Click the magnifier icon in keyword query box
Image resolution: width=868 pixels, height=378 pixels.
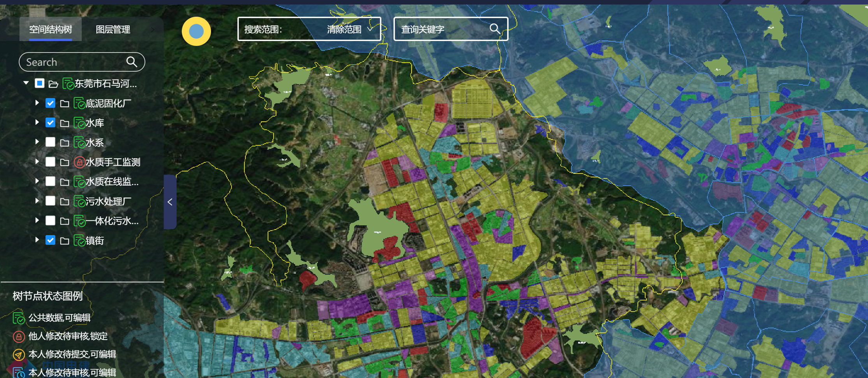click(495, 29)
